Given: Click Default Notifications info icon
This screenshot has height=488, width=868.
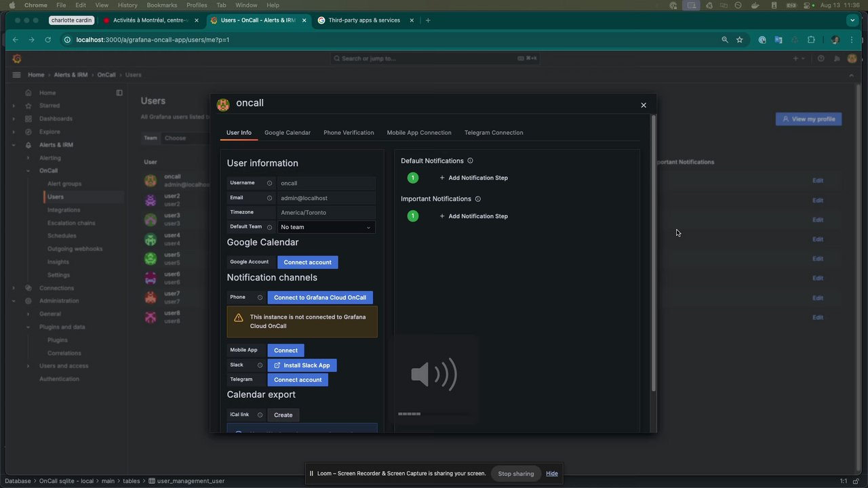Looking at the screenshot, I should (x=470, y=161).
